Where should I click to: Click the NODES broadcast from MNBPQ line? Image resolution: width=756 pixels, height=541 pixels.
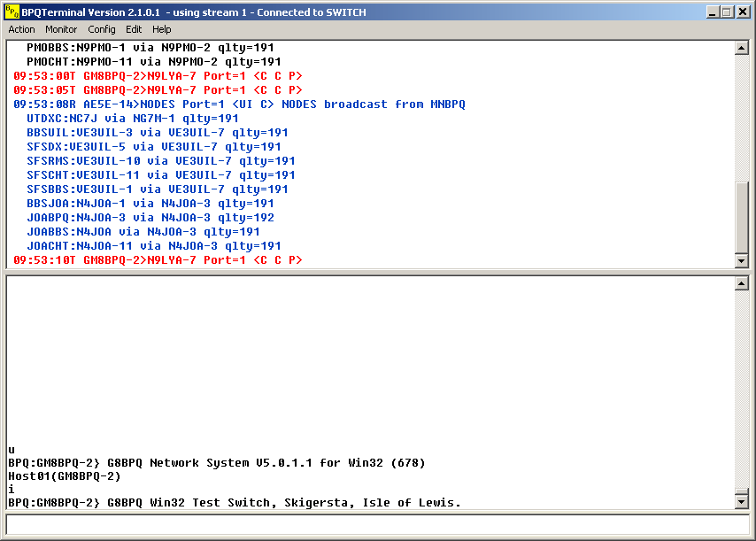pos(239,104)
